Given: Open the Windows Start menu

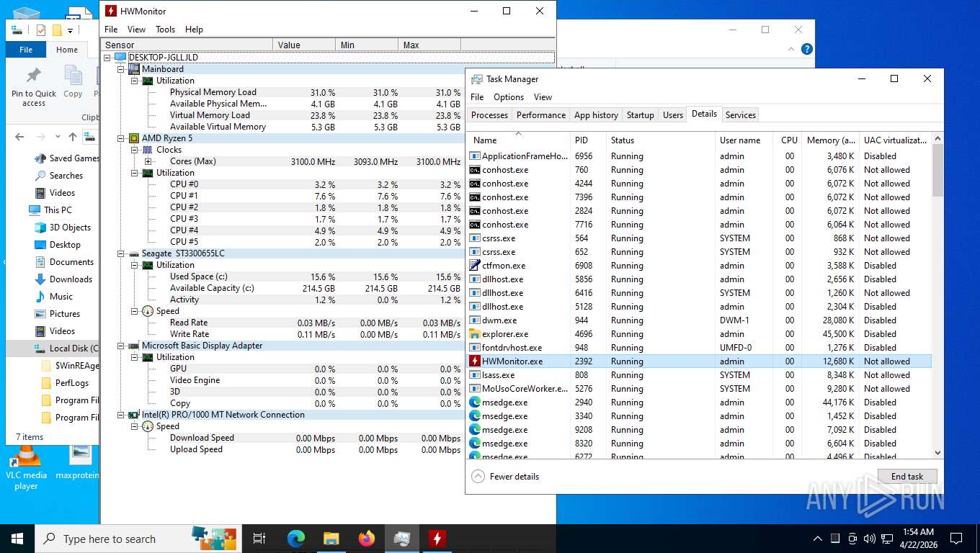Looking at the screenshot, I should coord(17,539).
